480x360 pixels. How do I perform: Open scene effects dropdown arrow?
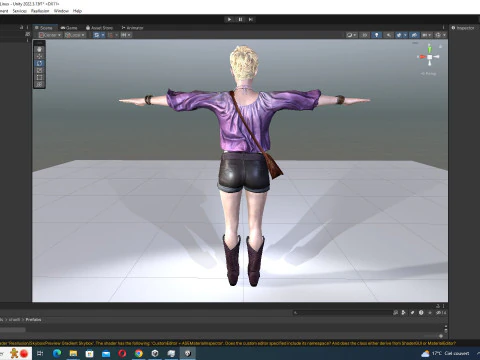405,35
